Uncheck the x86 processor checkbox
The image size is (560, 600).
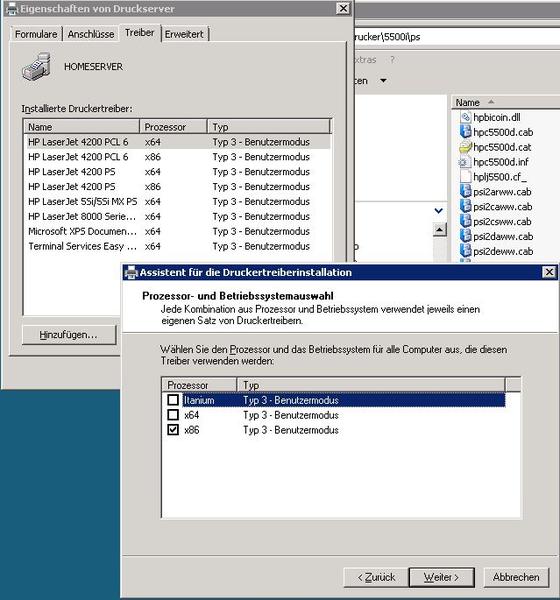pyautogui.click(x=173, y=430)
